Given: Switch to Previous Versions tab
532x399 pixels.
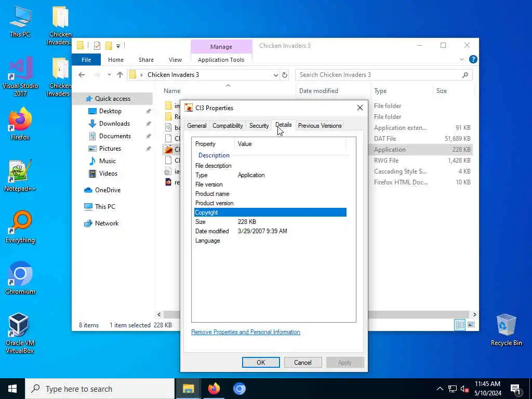Looking at the screenshot, I should tap(320, 126).
